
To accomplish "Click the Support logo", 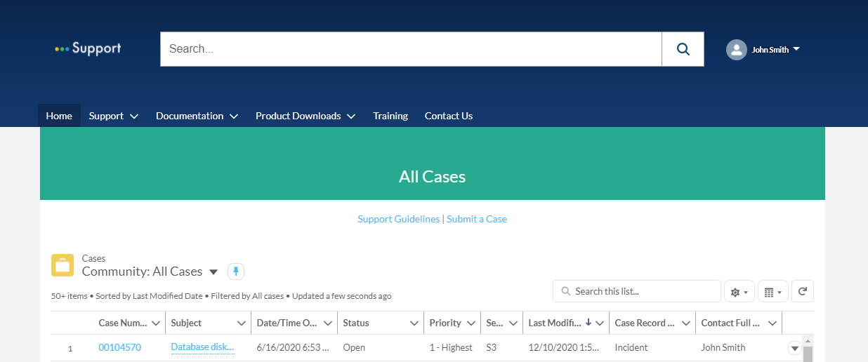I will tap(88, 48).
